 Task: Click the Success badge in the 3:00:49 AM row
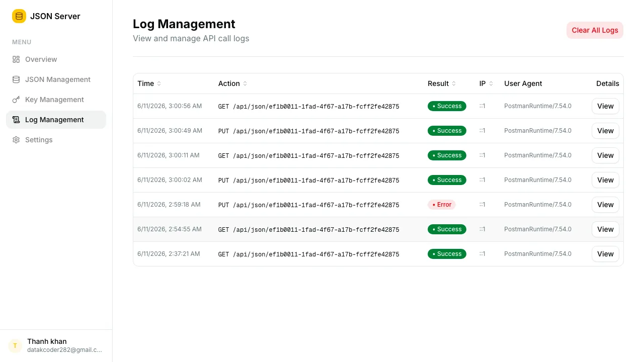pos(447,131)
